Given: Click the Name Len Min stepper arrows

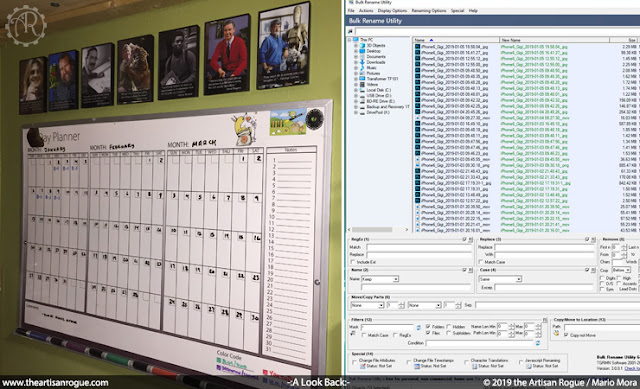Looking at the screenshot, I should 511,327.
